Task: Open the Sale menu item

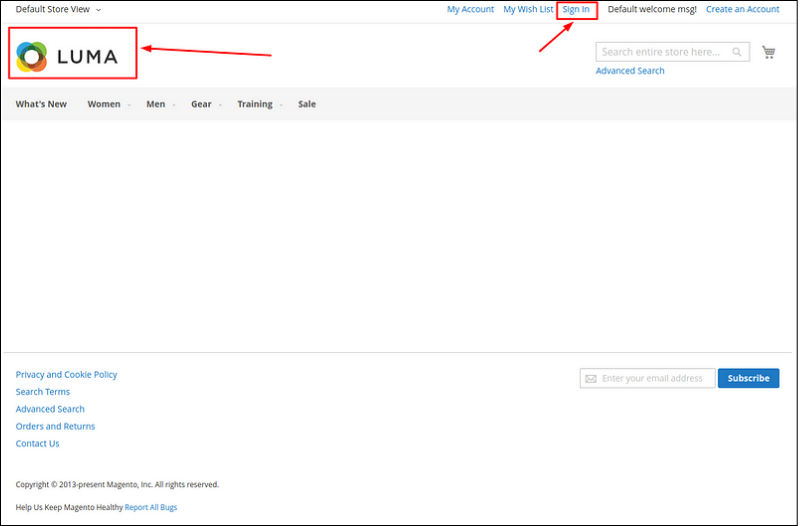Action: click(x=307, y=104)
